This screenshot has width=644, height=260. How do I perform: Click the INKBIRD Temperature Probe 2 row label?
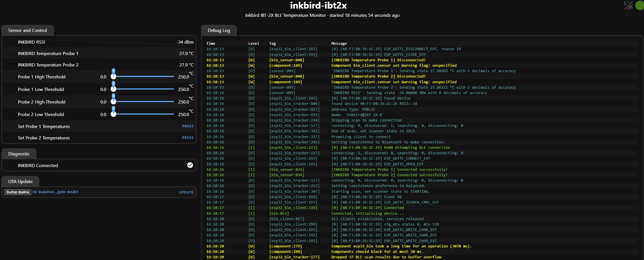48,65
